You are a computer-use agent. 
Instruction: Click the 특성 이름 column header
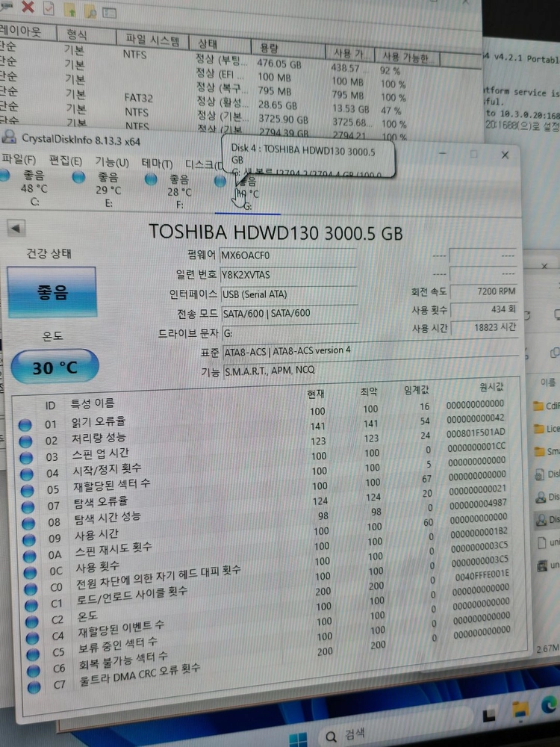click(x=93, y=403)
